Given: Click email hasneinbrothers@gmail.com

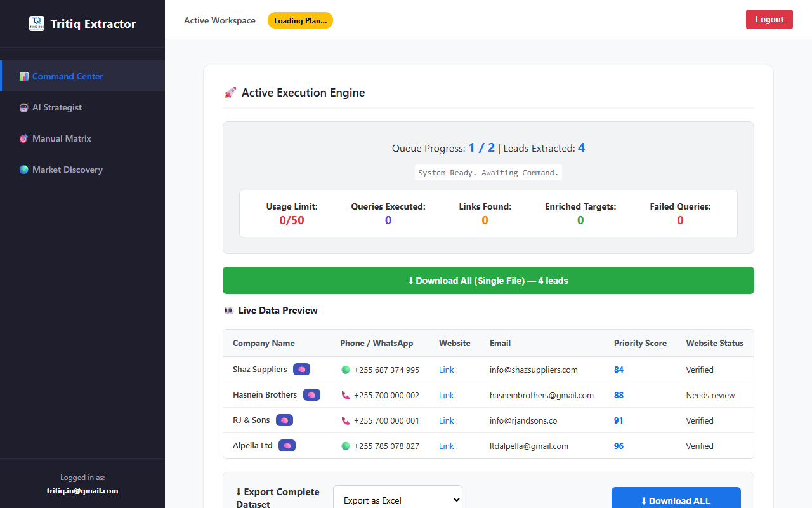Looking at the screenshot, I should pyautogui.click(x=542, y=395).
